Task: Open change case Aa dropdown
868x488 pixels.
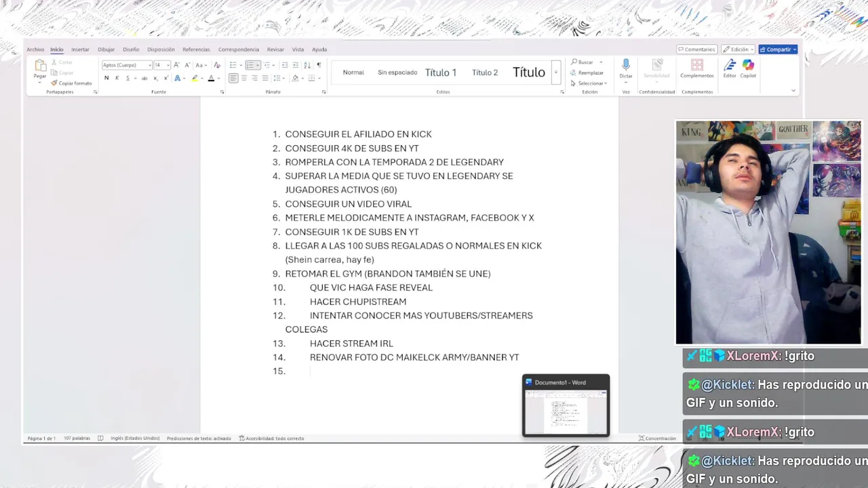Action: 201,65
